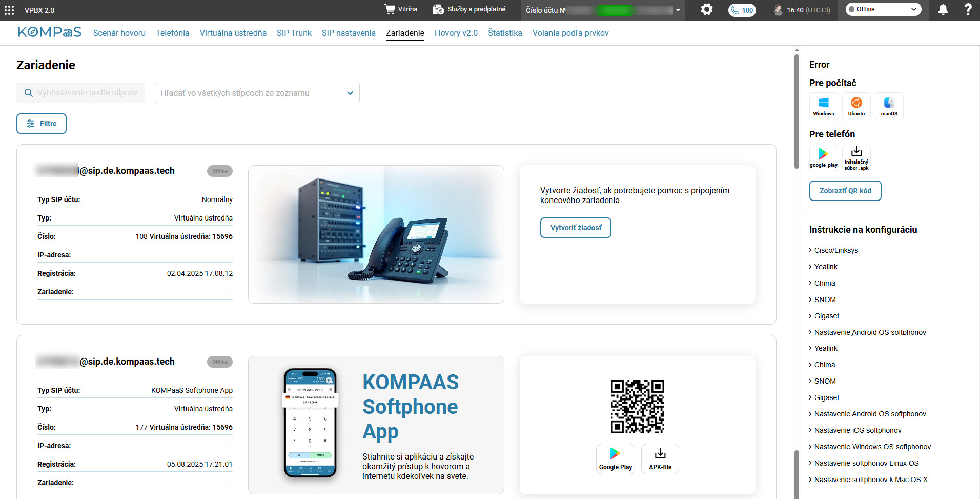This screenshot has height=499, width=980.
Task: Click time display 16:40 (UTC+3)
Action: (x=809, y=10)
